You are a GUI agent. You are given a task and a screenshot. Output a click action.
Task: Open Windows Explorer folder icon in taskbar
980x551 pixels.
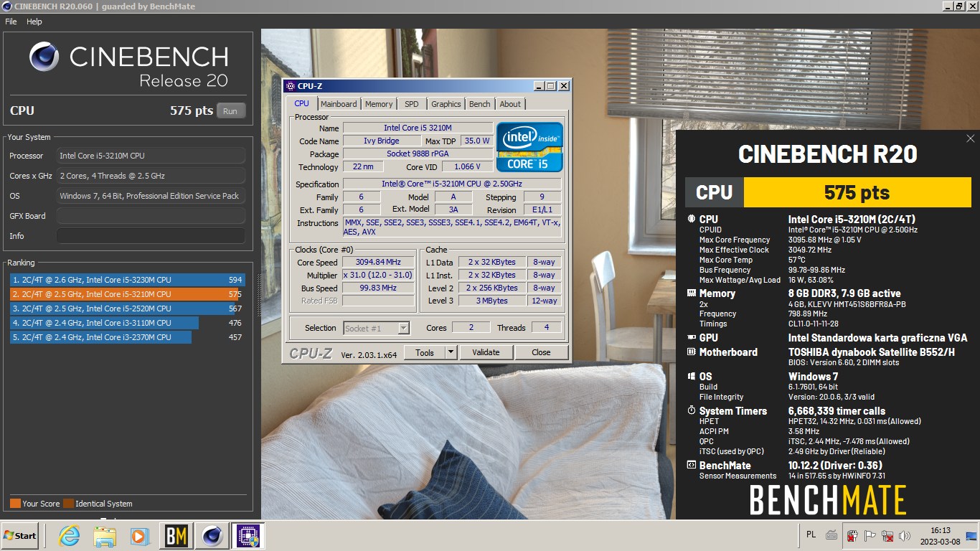pyautogui.click(x=105, y=535)
